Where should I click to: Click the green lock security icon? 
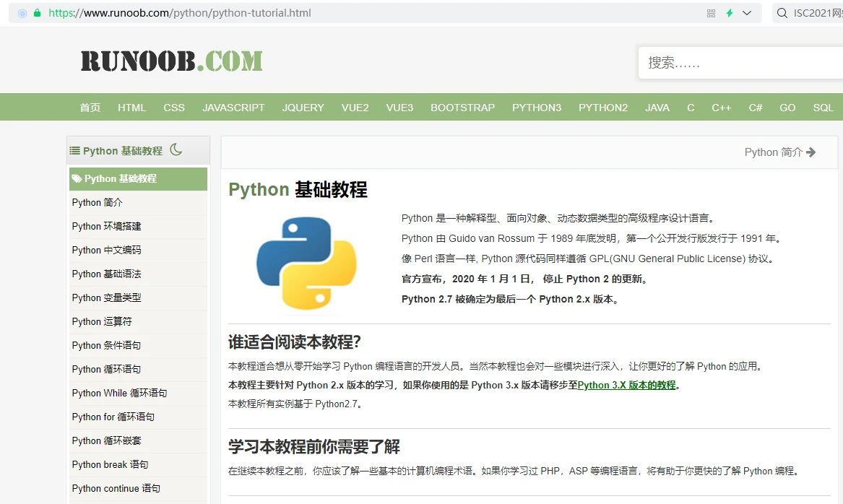37,13
